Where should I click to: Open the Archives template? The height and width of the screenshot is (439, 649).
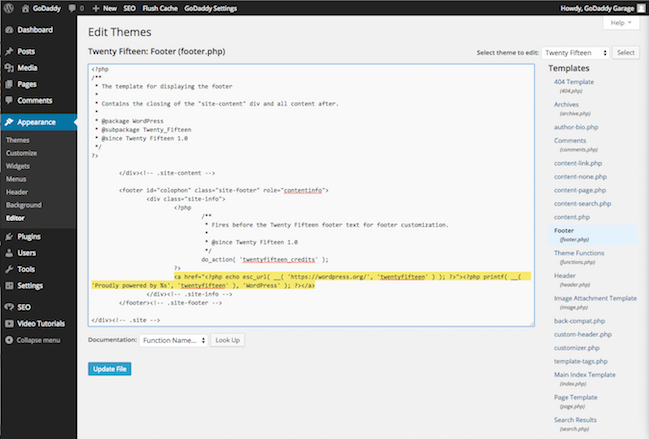click(566, 105)
